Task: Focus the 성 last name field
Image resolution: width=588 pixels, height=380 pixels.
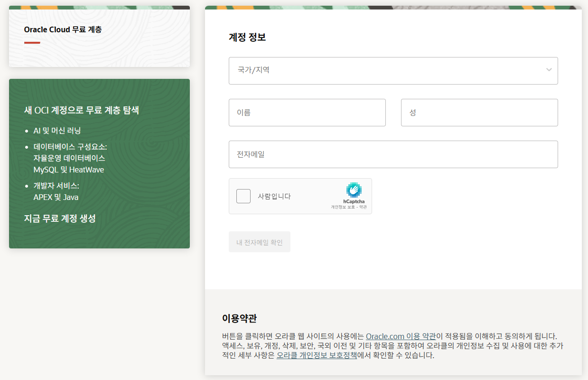Action: tap(479, 113)
